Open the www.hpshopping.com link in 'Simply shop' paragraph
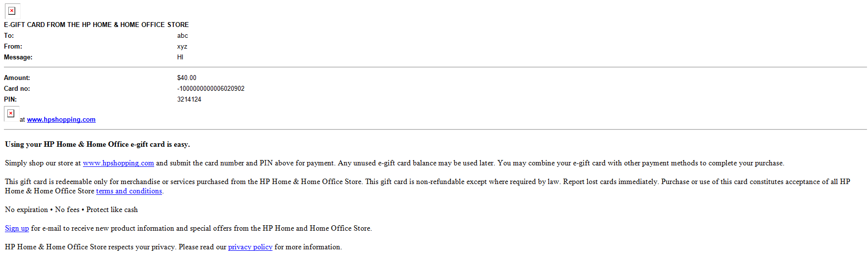The image size is (868, 266). point(118,163)
